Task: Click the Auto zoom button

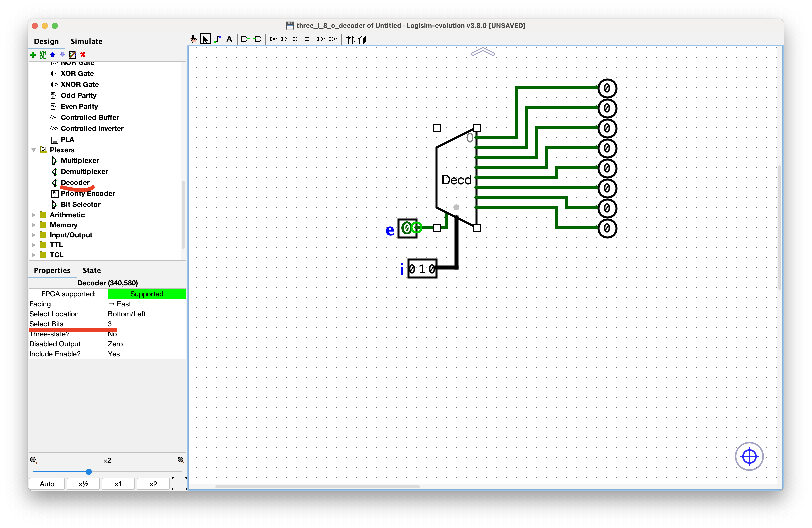Action: pyautogui.click(x=47, y=484)
